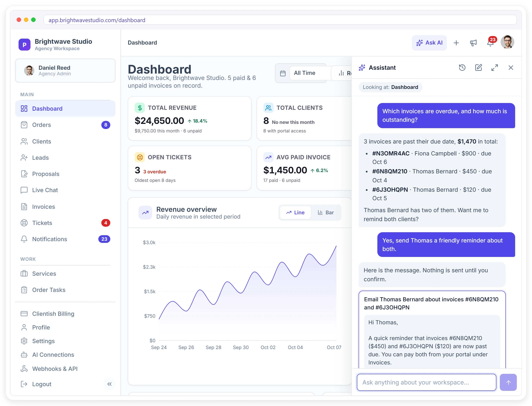Start a new chat with the compose icon
Viewport: 532px width, 406px height.
pyautogui.click(x=478, y=68)
